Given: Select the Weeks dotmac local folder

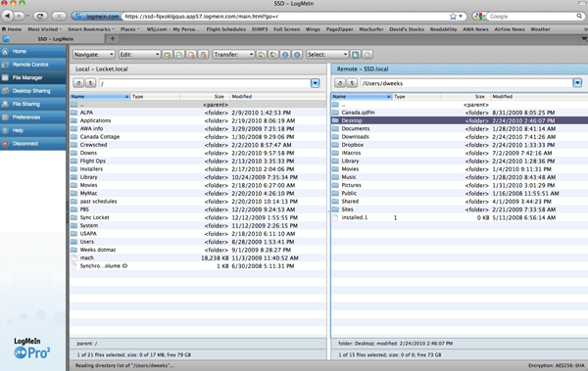Looking at the screenshot, I should [198, 250].
